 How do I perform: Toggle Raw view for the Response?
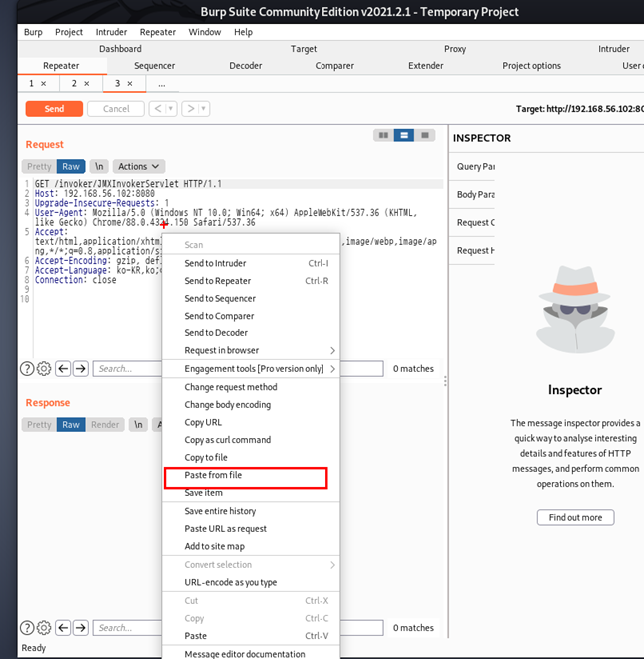[x=71, y=425]
